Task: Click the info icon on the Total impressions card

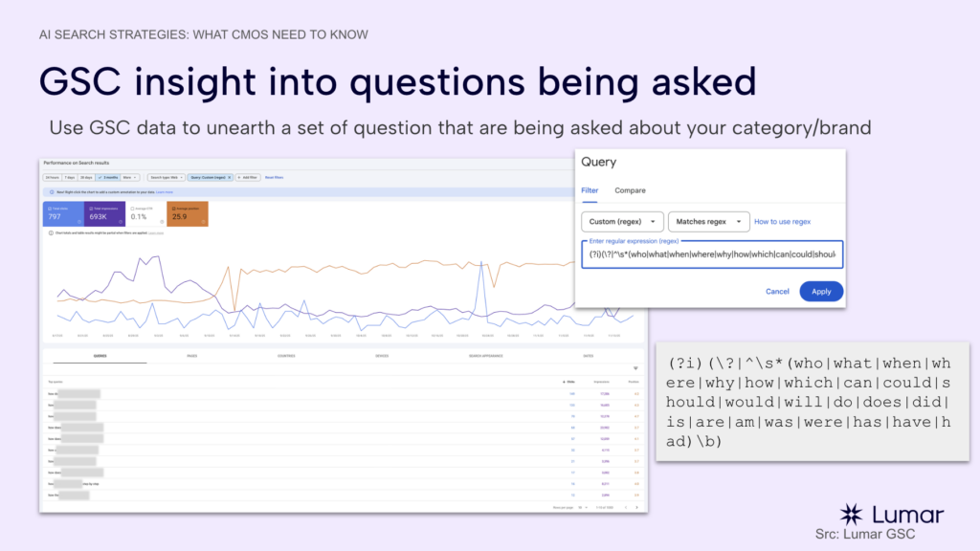Action: click(121, 221)
